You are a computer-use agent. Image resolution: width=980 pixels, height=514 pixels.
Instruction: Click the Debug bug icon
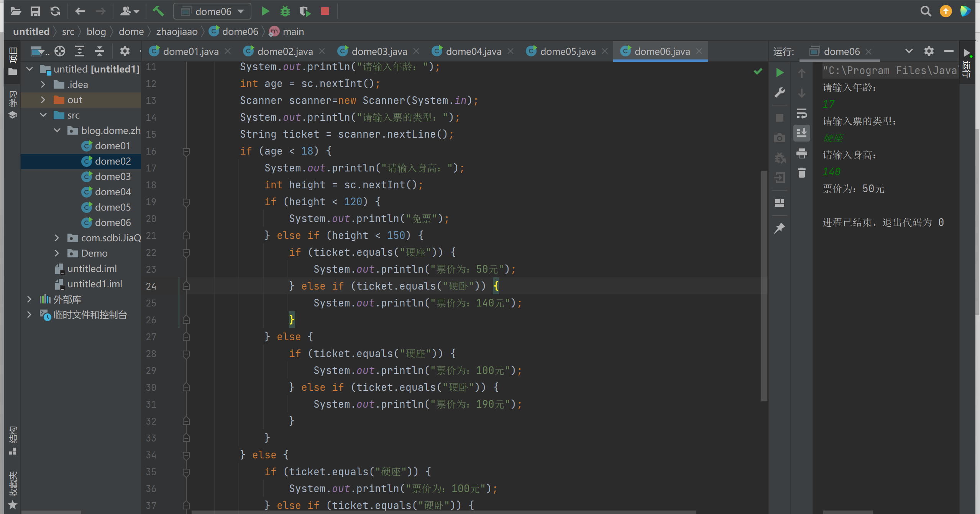point(285,11)
